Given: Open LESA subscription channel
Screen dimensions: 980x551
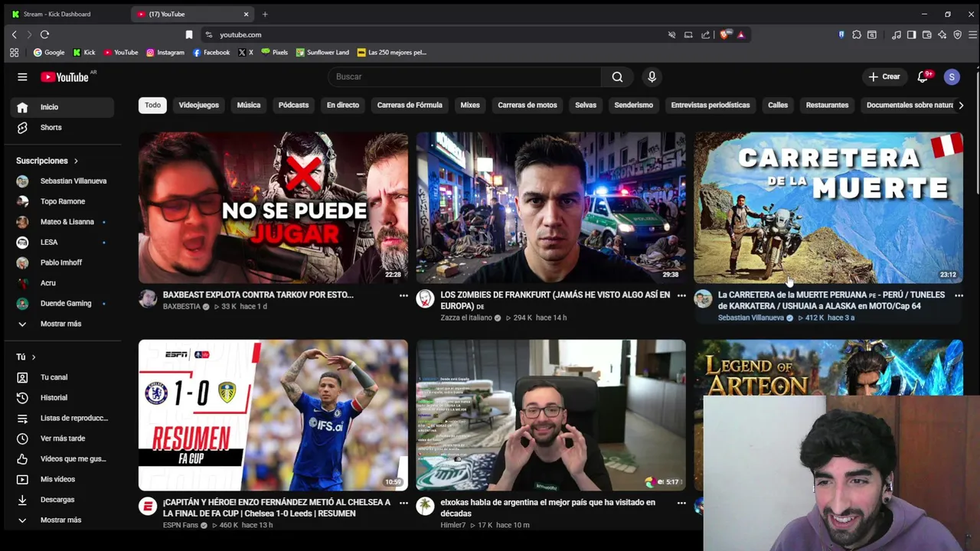Looking at the screenshot, I should [61, 242].
